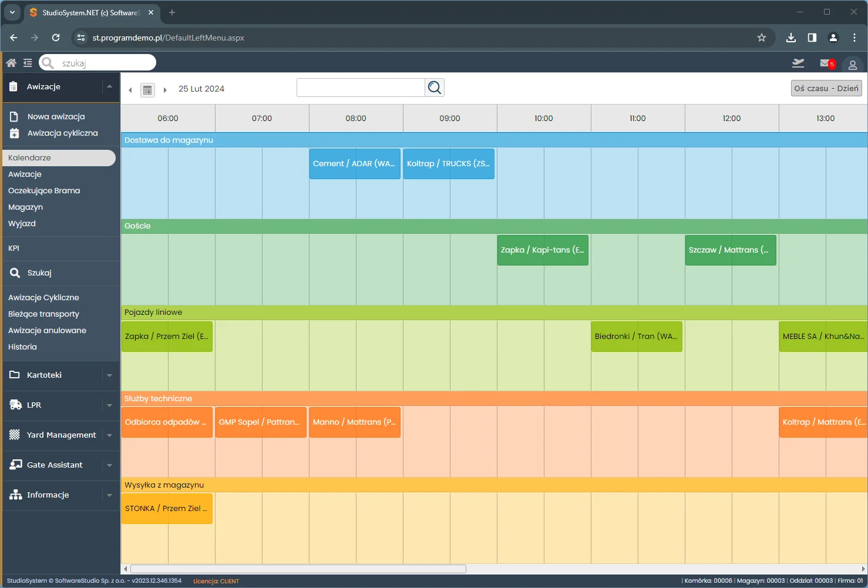Expand the Yard Management section arrow
868x588 pixels.
click(x=109, y=435)
